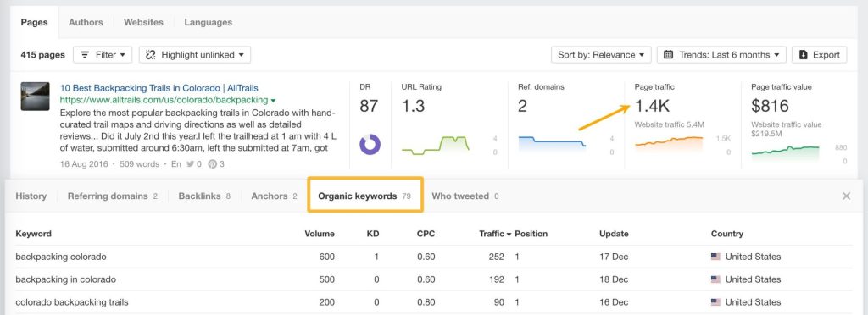The width and height of the screenshot is (868, 315).
Task: Open the Languages tab
Action: pyautogui.click(x=209, y=23)
